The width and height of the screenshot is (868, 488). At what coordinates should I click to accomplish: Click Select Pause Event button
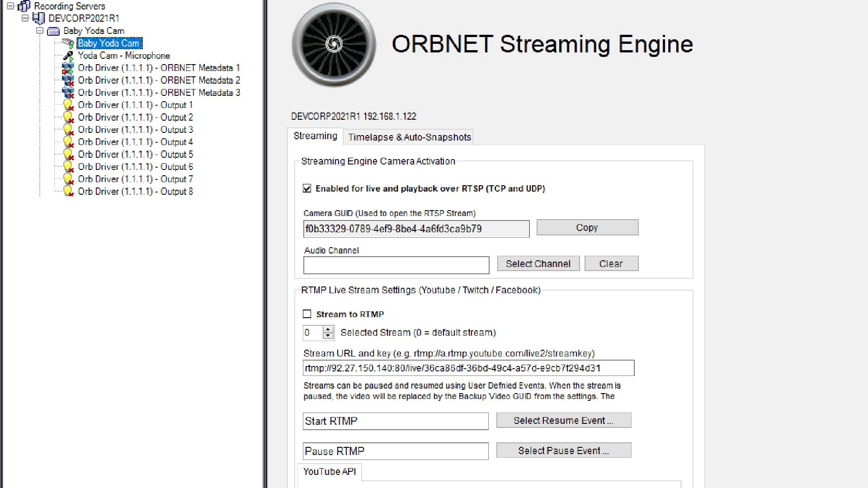[564, 451]
